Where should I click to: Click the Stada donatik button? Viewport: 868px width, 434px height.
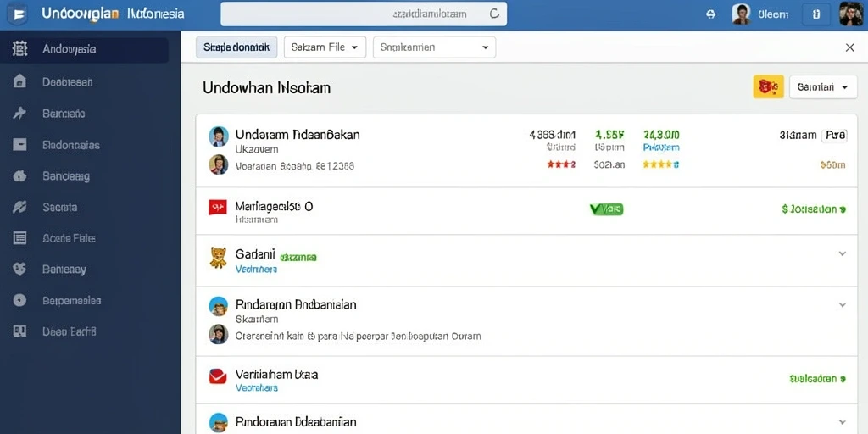(236, 47)
